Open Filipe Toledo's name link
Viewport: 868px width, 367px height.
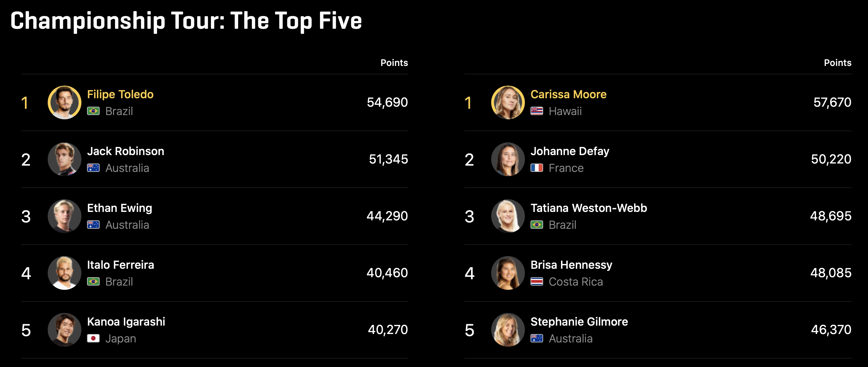120,94
